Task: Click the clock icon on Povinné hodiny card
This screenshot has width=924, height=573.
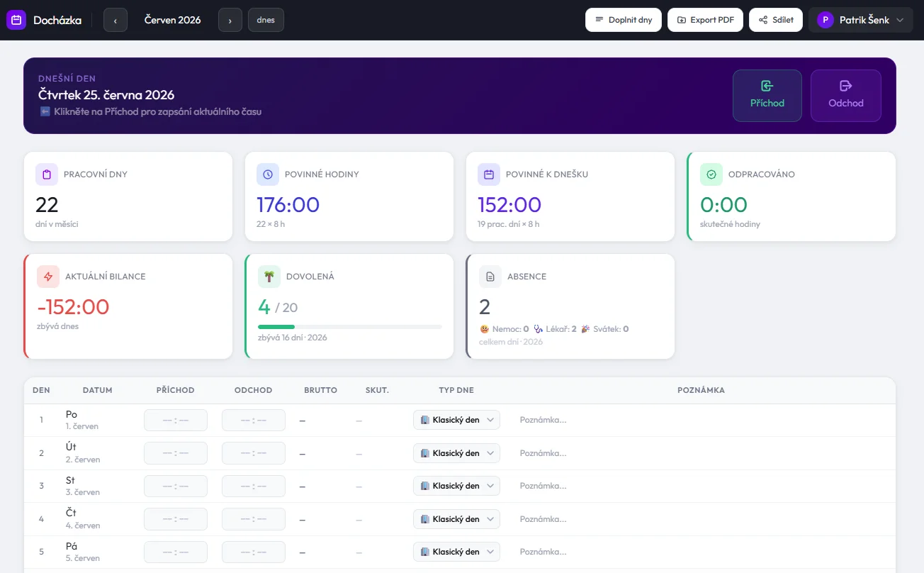Action: pyautogui.click(x=268, y=174)
